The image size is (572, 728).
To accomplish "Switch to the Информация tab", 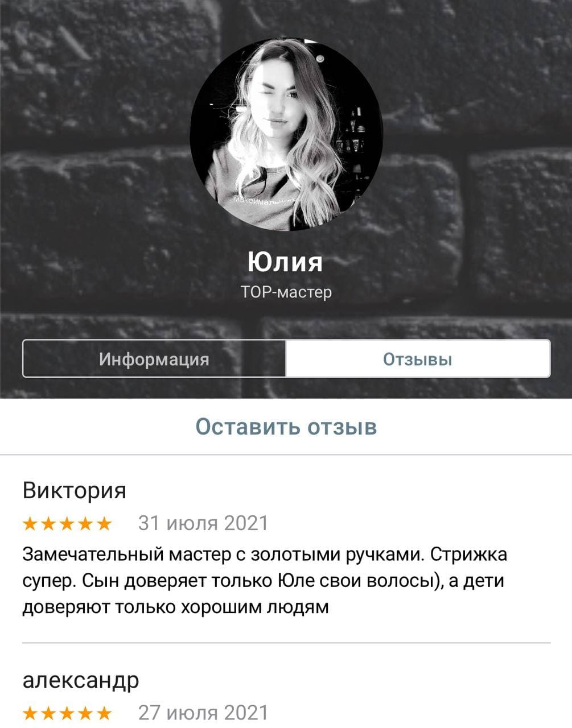I will coord(154,359).
